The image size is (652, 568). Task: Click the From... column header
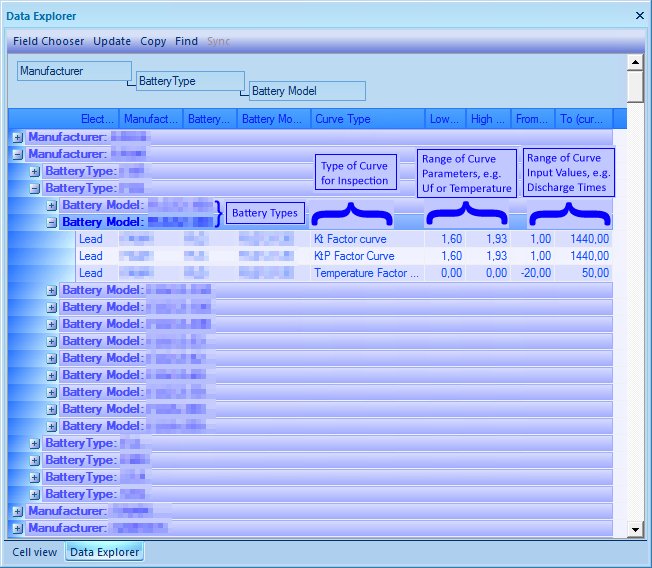point(533,119)
